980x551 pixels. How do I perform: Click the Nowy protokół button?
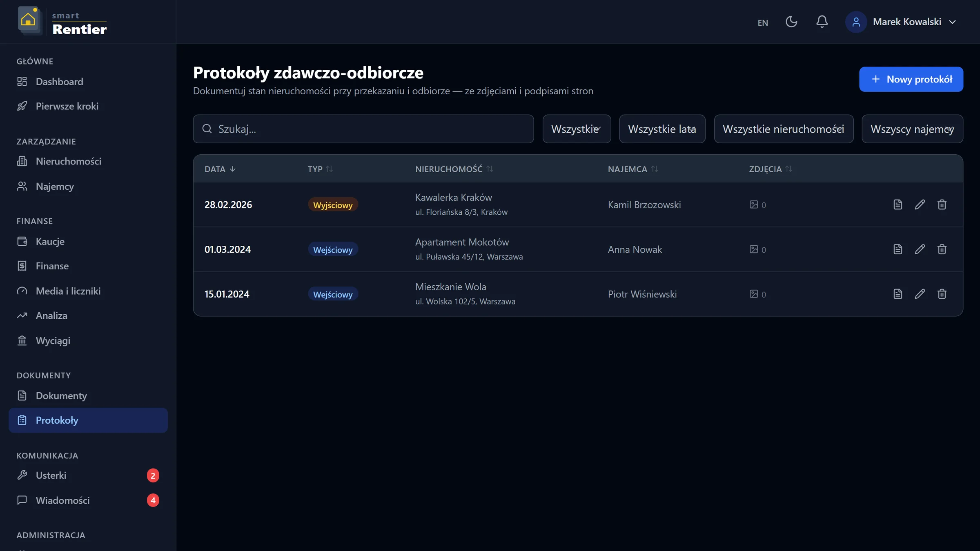[x=911, y=79]
